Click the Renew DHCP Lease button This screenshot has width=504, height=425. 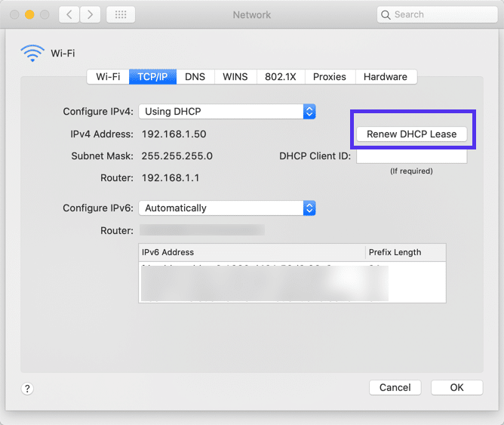[x=411, y=134]
